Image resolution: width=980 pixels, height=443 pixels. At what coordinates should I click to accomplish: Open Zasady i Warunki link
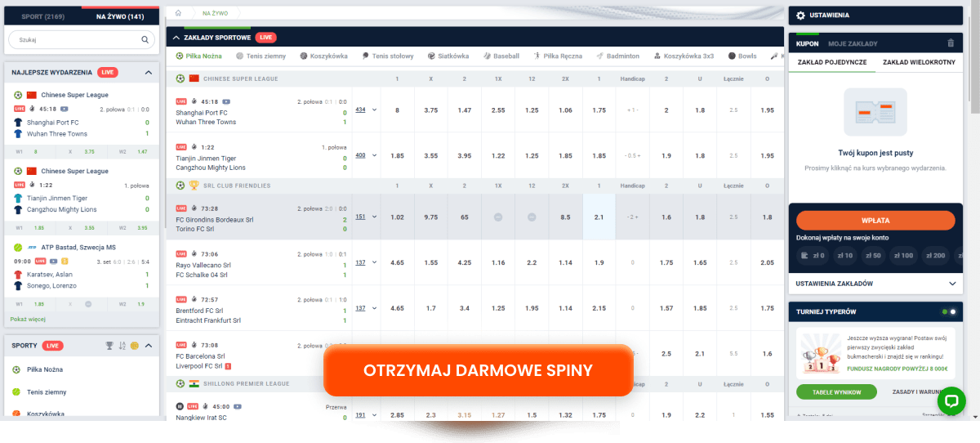pyautogui.click(x=917, y=392)
